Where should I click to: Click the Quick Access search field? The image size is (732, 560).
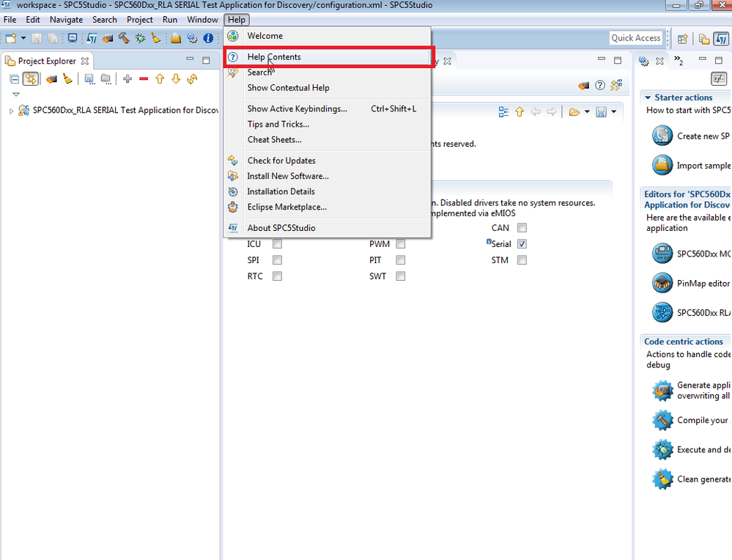[636, 38]
